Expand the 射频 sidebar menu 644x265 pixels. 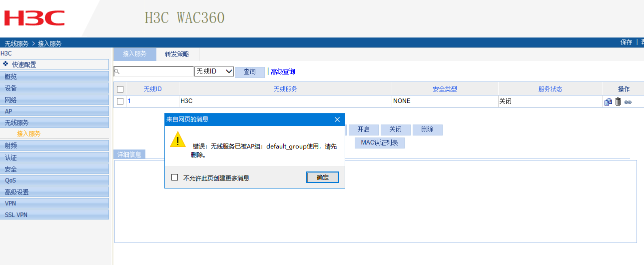coord(54,145)
